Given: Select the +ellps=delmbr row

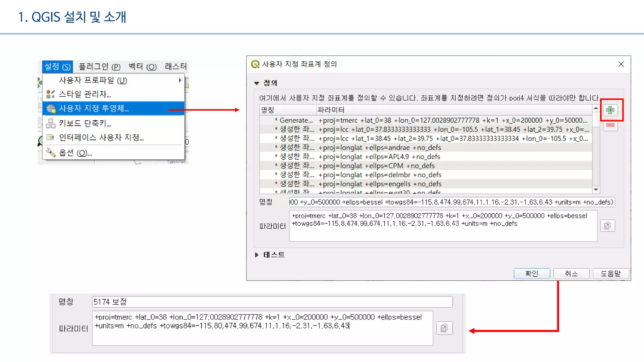Looking at the screenshot, I should (426, 175).
